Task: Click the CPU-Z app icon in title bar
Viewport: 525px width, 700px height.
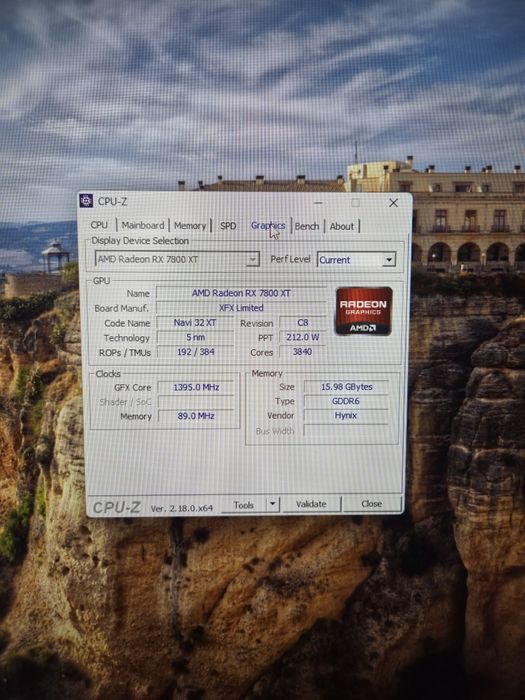Action: (x=86, y=200)
